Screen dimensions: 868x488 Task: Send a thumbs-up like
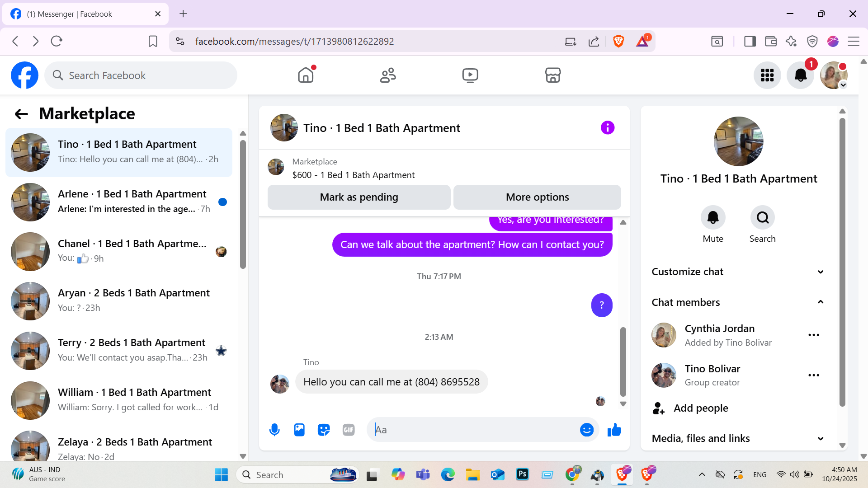click(x=614, y=430)
